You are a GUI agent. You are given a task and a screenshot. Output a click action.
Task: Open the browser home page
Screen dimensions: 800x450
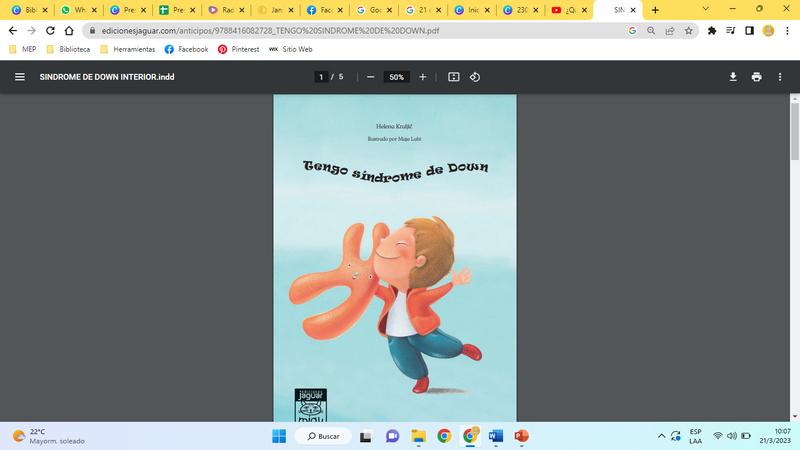point(69,31)
